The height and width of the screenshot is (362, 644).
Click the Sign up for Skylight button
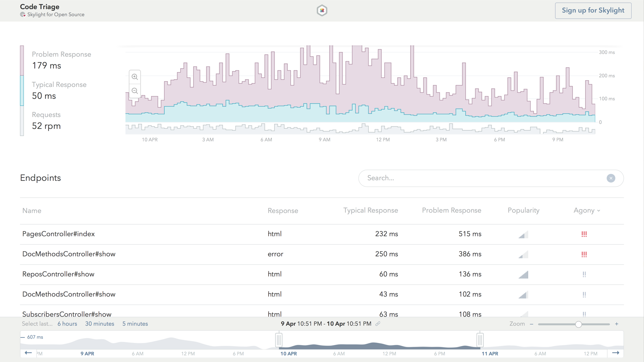pos(593,10)
